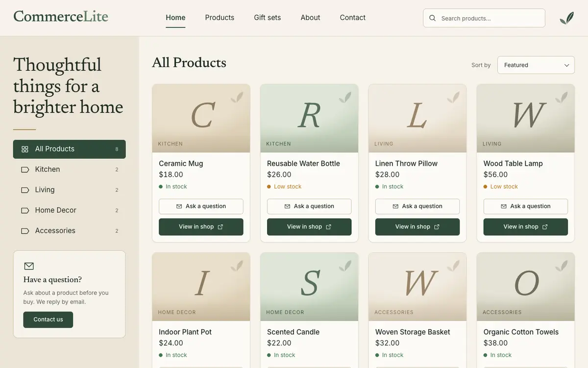588x368 pixels.
Task: Click the Ceramic Mug 'C' thumbnail
Action: coord(201,118)
